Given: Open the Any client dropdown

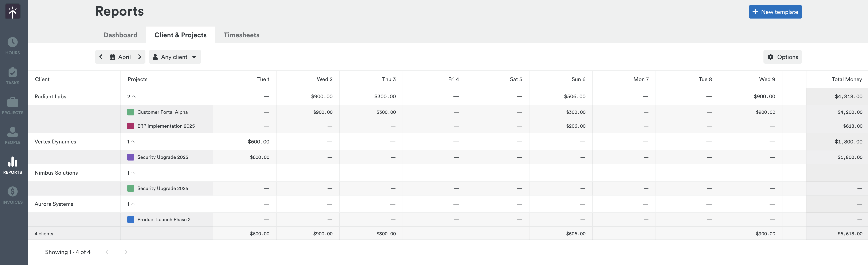Looking at the screenshot, I should (x=175, y=57).
